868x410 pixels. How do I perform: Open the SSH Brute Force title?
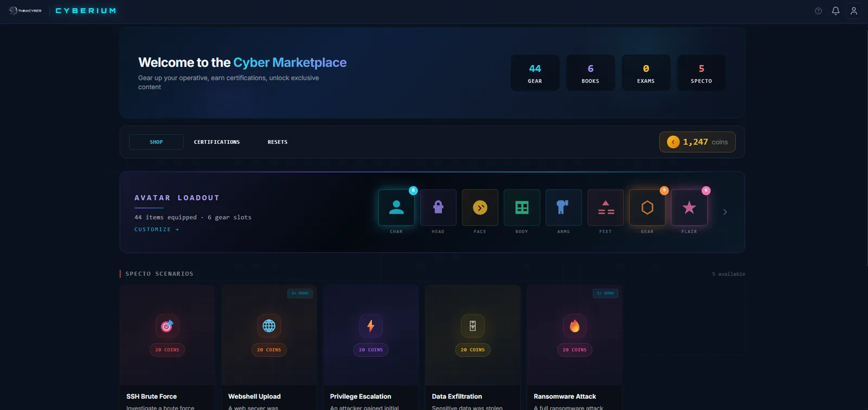[151, 396]
